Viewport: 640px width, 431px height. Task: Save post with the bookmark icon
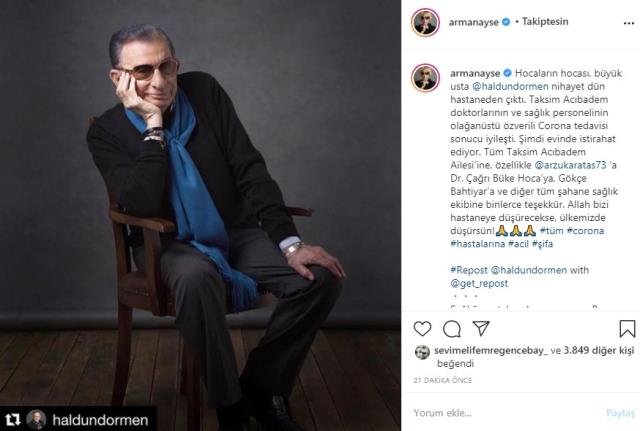(627, 328)
